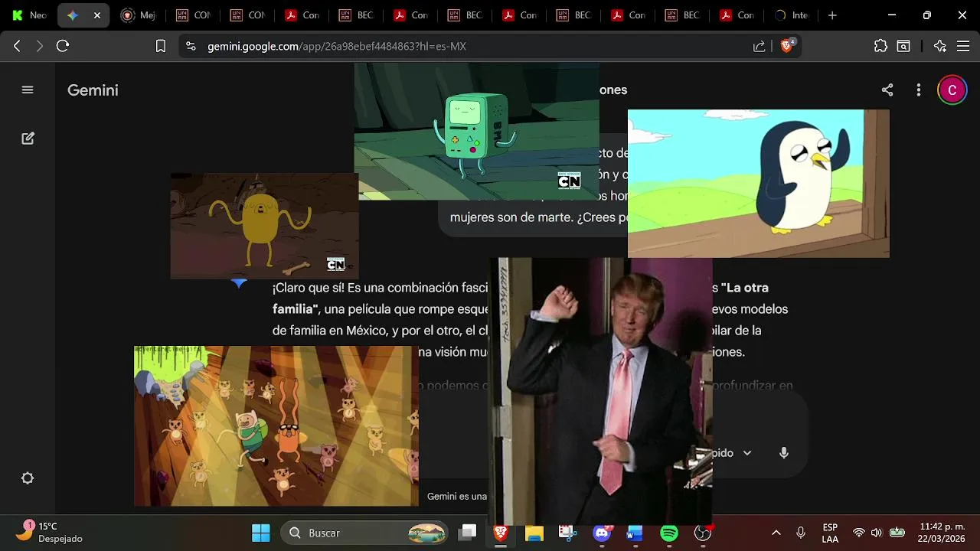The height and width of the screenshot is (551, 980).
Task: Check battery status icon
Action: point(897,533)
